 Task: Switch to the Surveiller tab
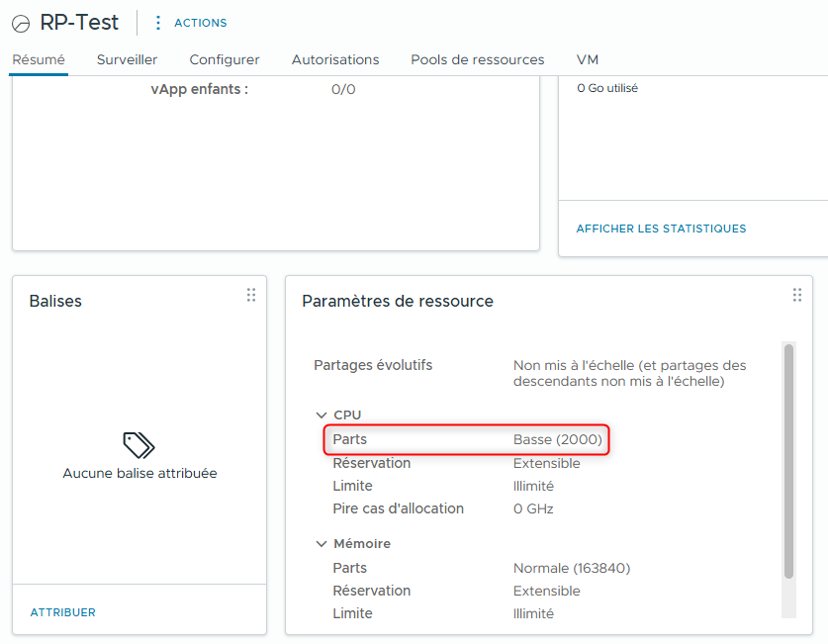point(127,59)
